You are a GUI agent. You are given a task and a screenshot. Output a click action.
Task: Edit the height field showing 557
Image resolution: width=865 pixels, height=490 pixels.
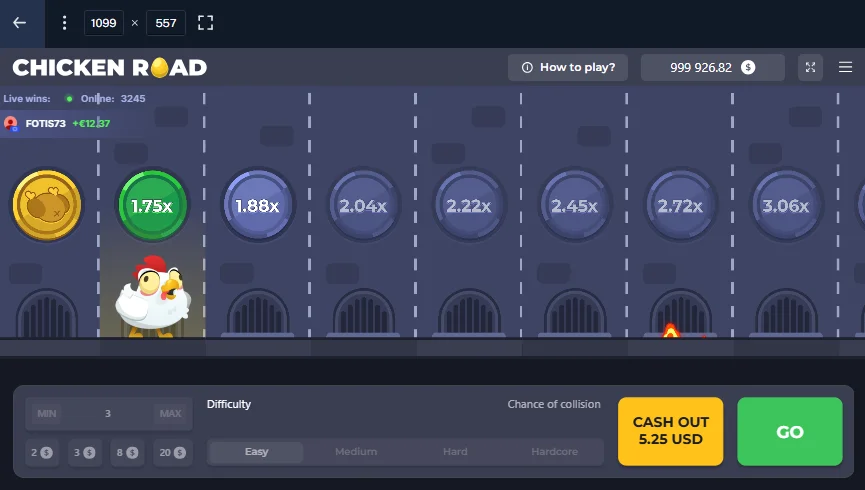coord(165,23)
